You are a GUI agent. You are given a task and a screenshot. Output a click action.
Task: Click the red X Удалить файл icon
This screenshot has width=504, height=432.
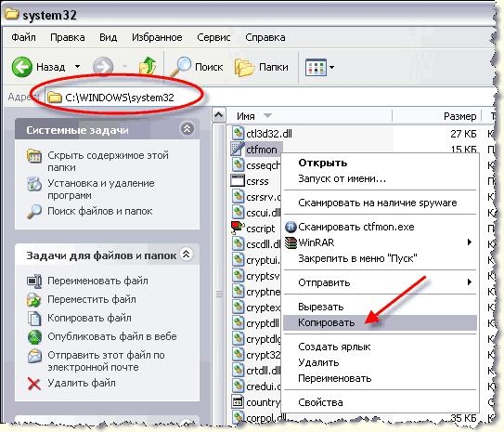33,384
